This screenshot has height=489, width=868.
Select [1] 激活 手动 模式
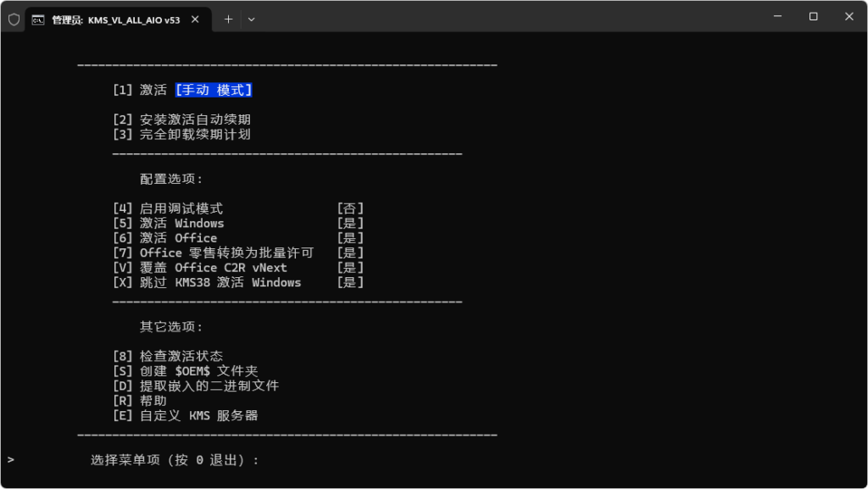182,89
